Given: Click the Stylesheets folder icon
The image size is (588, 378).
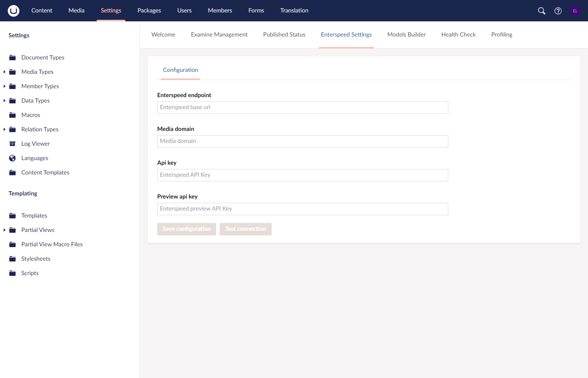Looking at the screenshot, I should click(12, 259).
